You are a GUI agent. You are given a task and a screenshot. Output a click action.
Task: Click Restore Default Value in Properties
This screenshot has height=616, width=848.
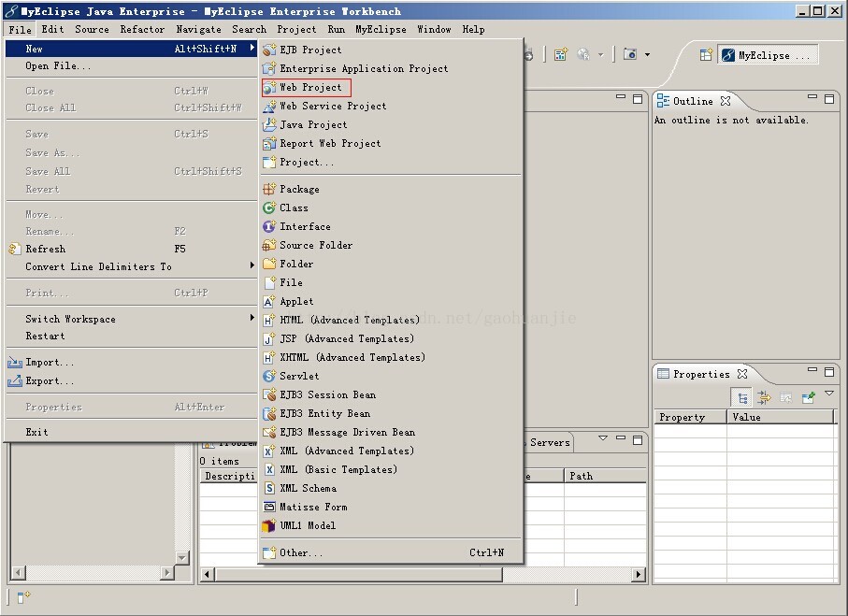[785, 398]
